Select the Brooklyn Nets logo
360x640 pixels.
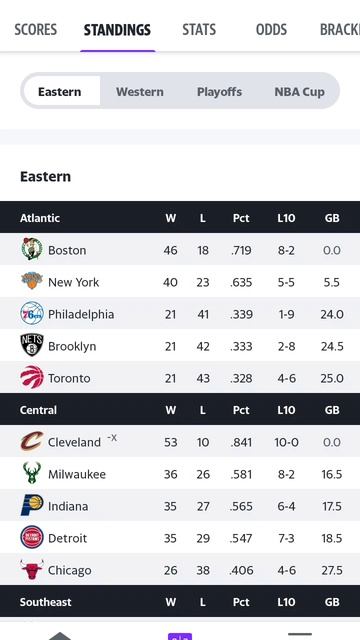(x=32, y=345)
